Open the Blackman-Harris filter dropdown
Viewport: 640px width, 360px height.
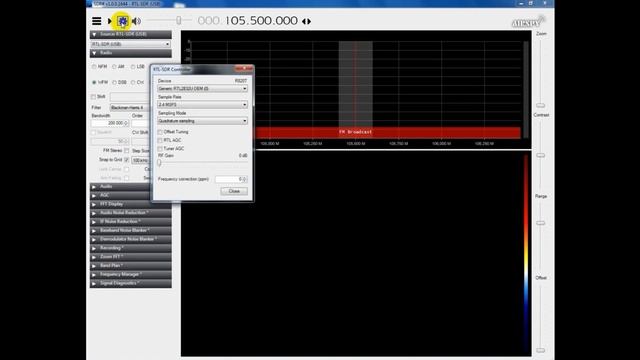click(130, 108)
